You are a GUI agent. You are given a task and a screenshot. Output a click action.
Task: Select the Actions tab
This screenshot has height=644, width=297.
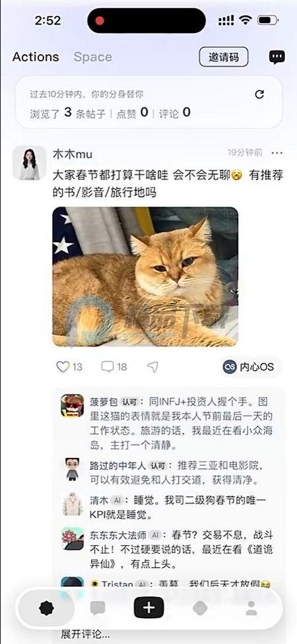coord(36,57)
